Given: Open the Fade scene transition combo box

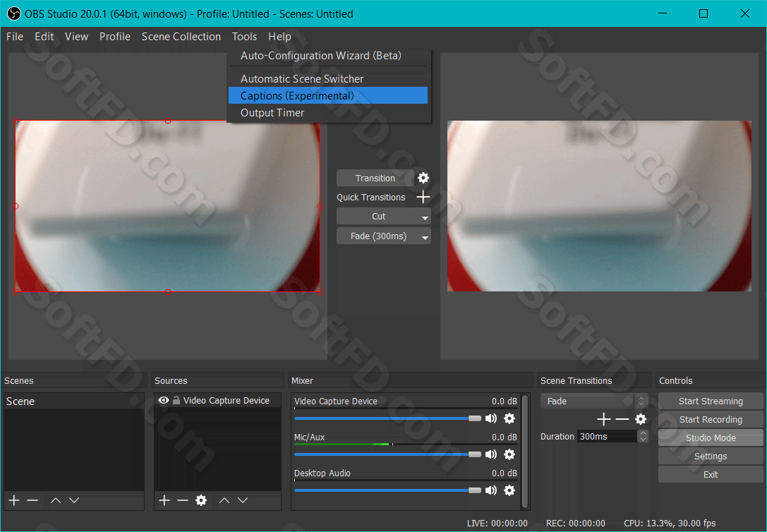Looking at the screenshot, I should [x=594, y=401].
